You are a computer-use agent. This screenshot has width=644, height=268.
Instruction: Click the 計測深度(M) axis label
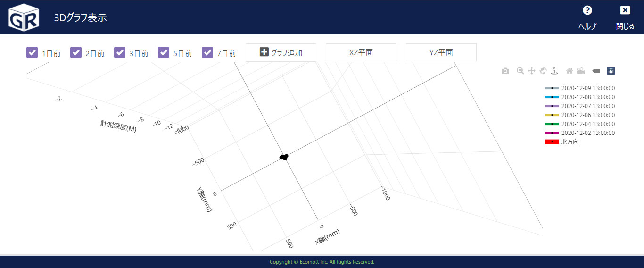pos(118,126)
